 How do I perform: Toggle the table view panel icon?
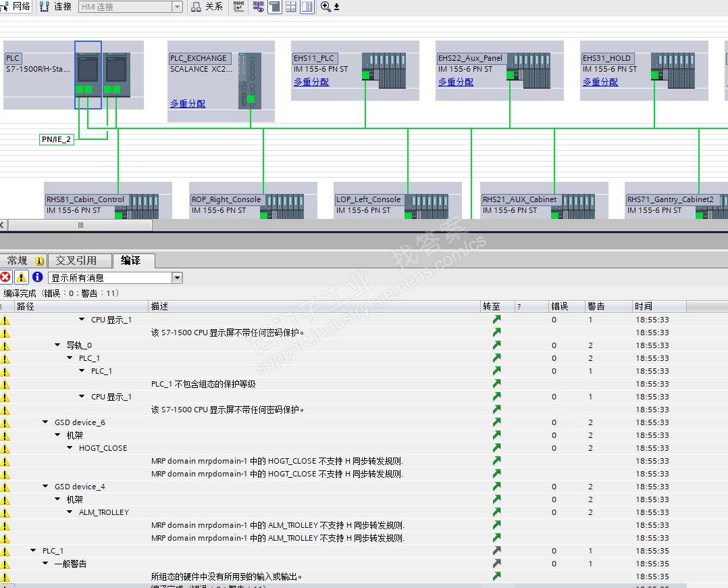coord(307,7)
